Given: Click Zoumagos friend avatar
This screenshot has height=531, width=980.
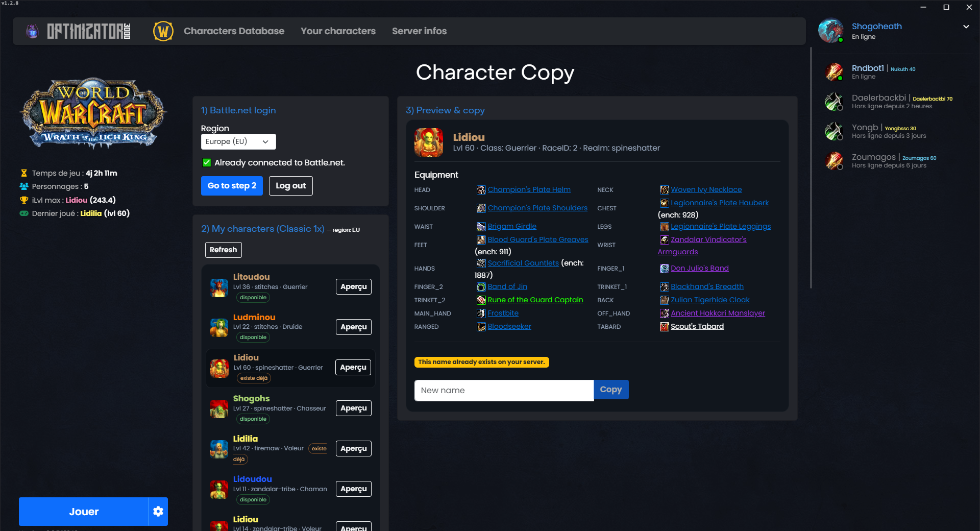Looking at the screenshot, I should coord(834,161).
